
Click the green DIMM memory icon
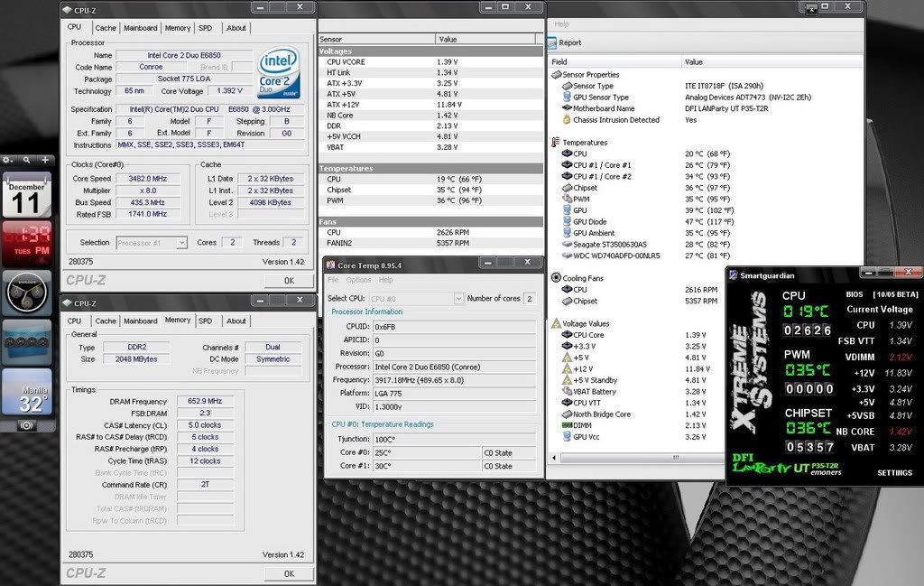[x=567, y=425]
